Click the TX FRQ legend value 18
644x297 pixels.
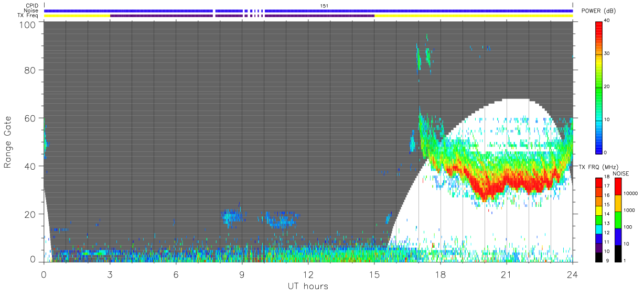[x=607, y=177]
